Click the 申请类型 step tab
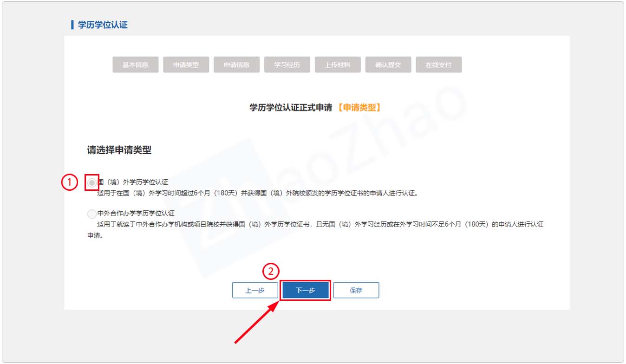The width and height of the screenshot is (626, 364). [x=186, y=65]
